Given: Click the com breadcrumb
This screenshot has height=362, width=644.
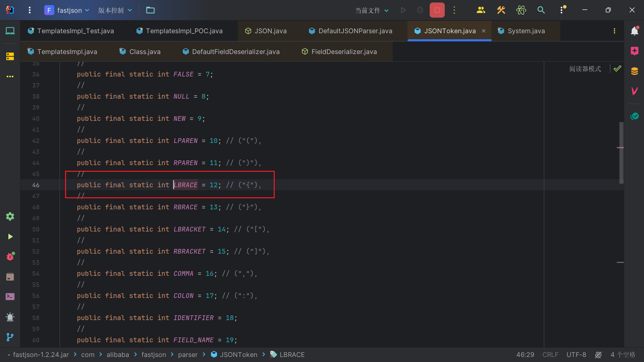Looking at the screenshot, I should tap(88, 355).
